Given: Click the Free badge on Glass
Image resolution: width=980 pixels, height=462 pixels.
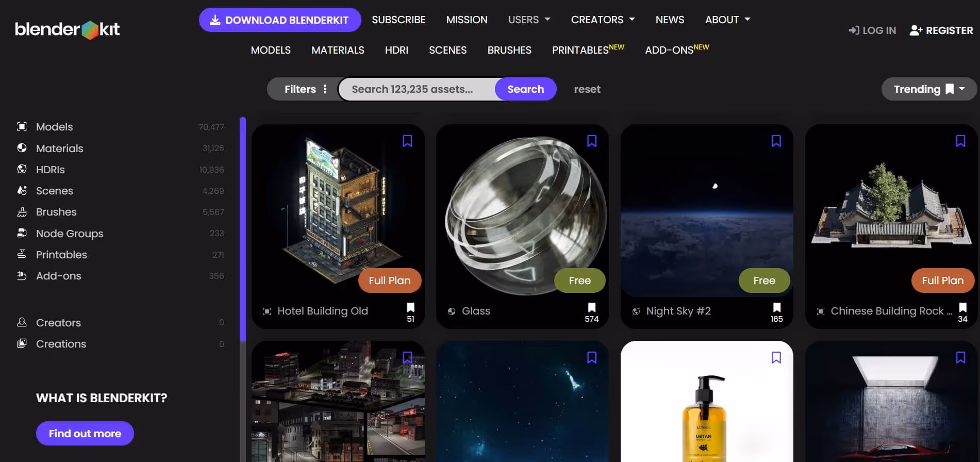Looking at the screenshot, I should pyautogui.click(x=580, y=280).
